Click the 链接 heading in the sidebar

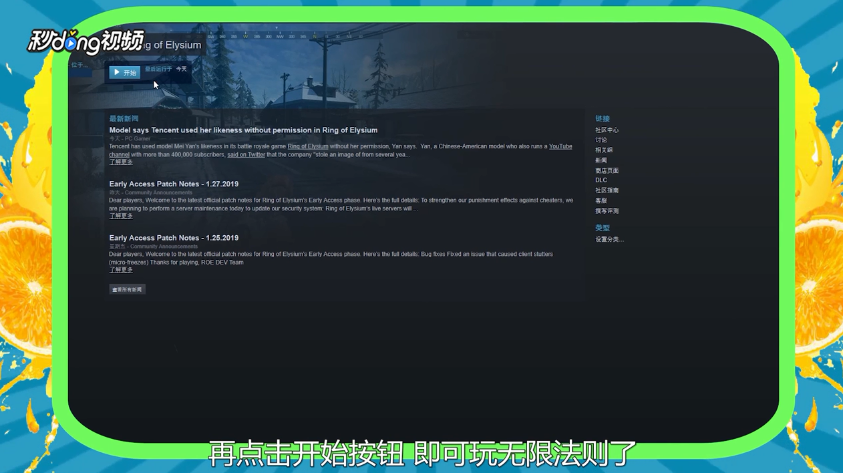(602, 118)
